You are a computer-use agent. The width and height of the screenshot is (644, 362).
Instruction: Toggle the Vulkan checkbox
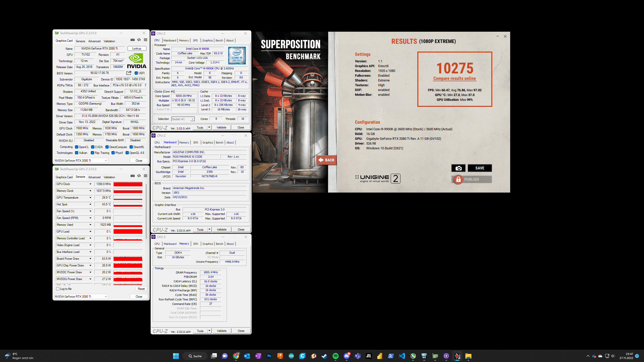tap(76, 153)
